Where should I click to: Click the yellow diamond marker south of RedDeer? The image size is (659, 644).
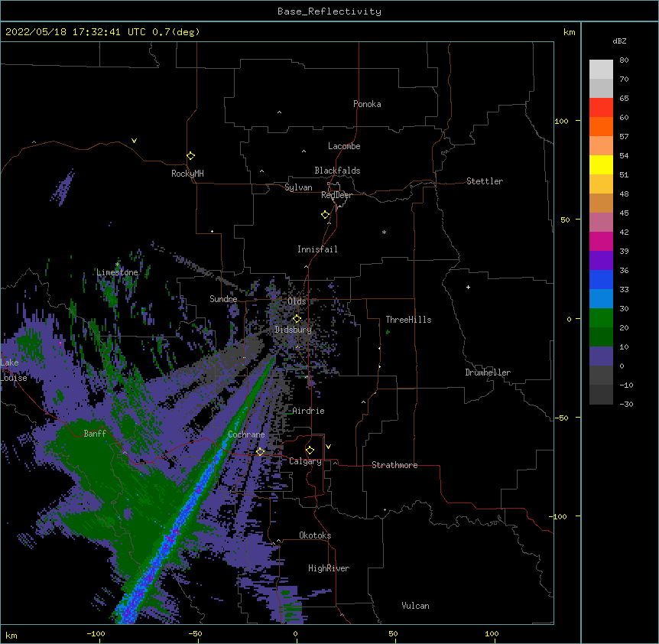pos(325,215)
